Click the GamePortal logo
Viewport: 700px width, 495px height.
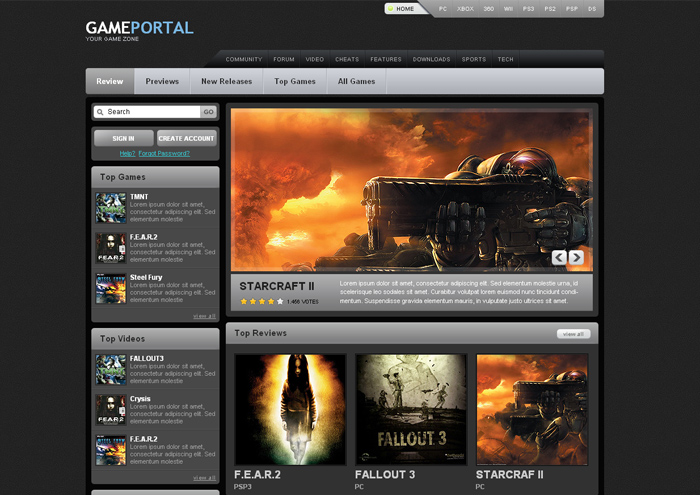(139, 28)
